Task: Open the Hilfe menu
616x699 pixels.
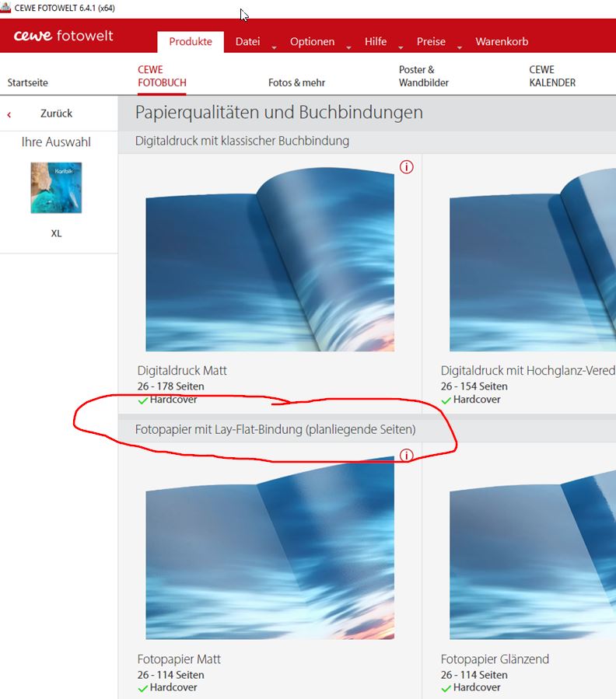Action: click(376, 41)
